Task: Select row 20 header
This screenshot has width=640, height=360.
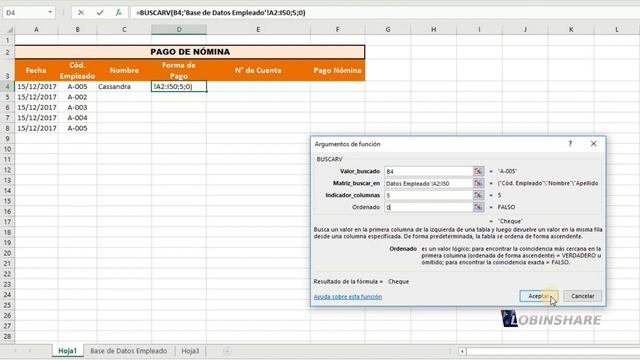Action: tap(7, 253)
